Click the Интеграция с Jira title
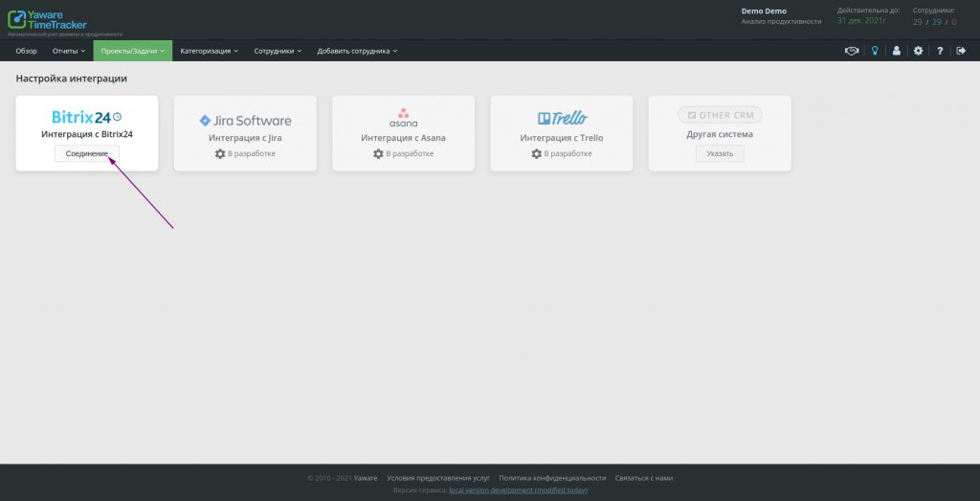 tap(245, 138)
